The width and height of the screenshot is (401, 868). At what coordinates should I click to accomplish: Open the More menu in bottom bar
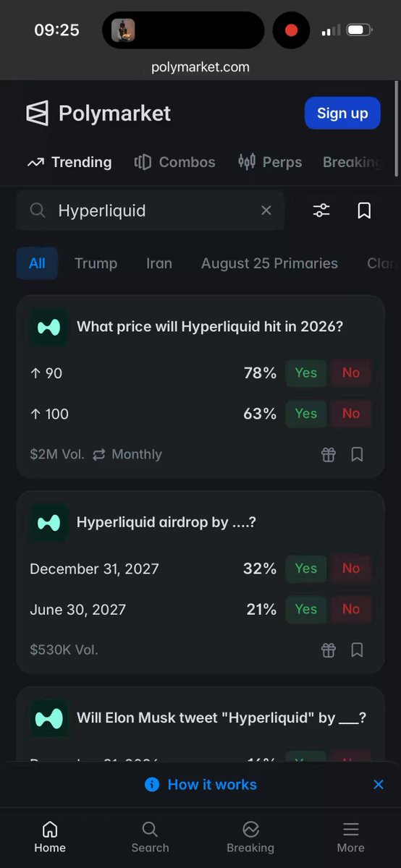[351, 837]
